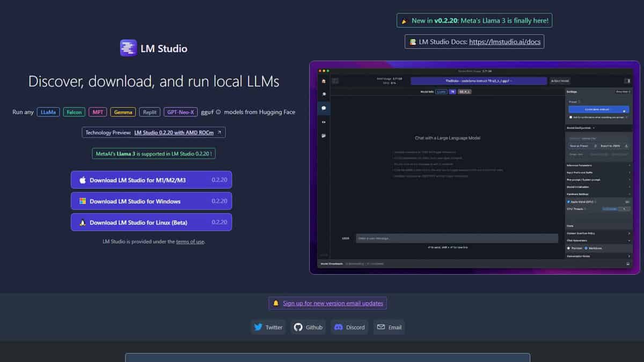Open the local server double-arrow sidebar icon
This screenshot has width=644, height=362.
(x=323, y=122)
